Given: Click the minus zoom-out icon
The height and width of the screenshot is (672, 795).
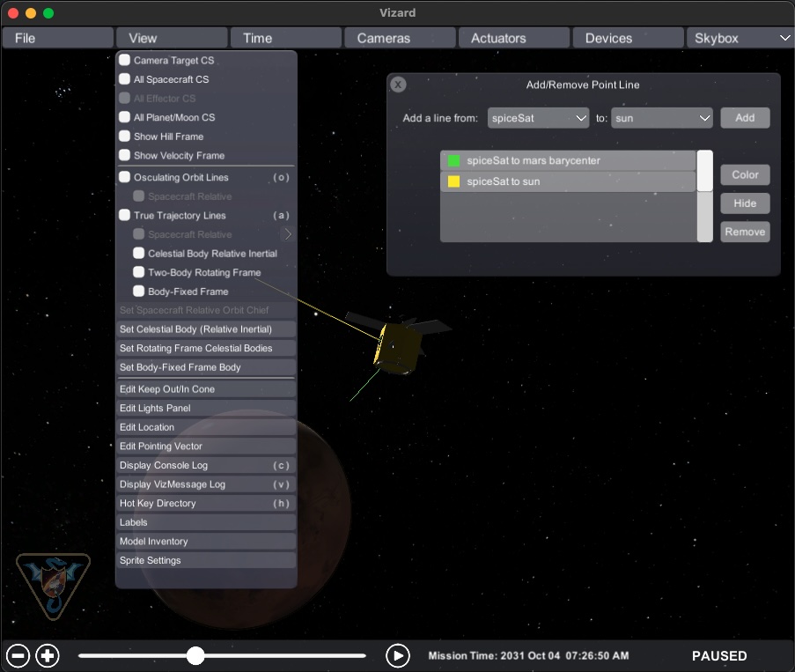Looking at the screenshot, I should (x=18, y=655).
